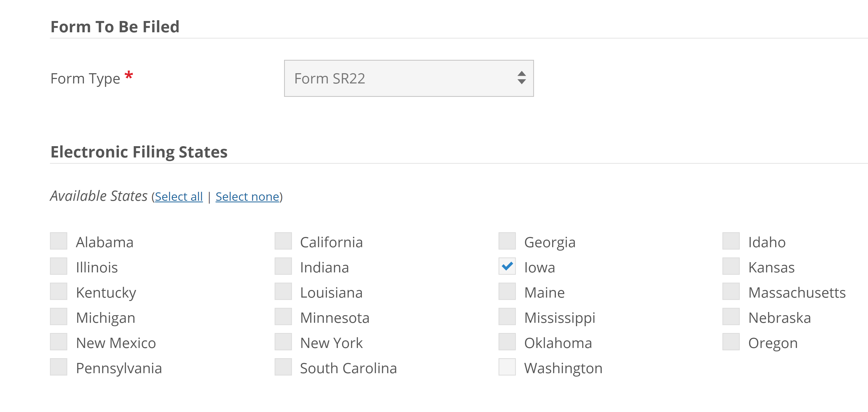
Task: Click the Select all link
Action: click(x=179, y=197)
